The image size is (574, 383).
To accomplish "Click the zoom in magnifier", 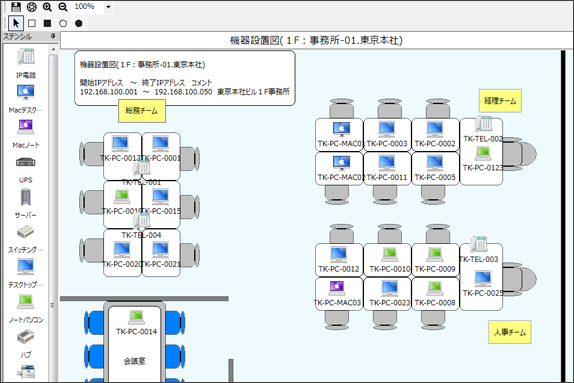I will tap(47, 7).
